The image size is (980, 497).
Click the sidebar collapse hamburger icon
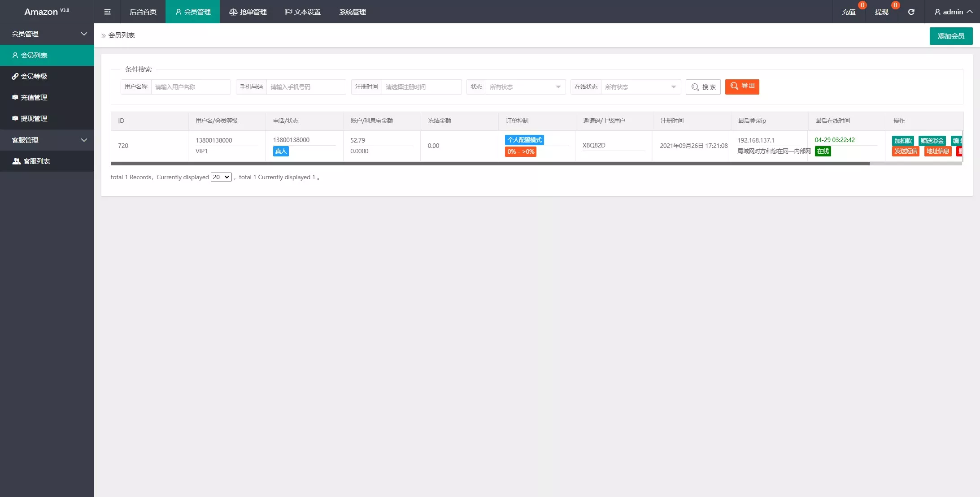tap(107, 12)
